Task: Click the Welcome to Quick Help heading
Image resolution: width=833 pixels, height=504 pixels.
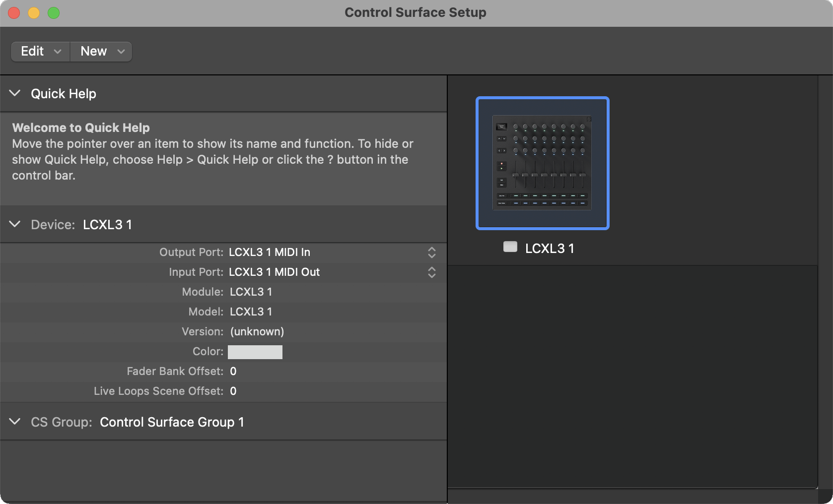Action: click(81, 128)
